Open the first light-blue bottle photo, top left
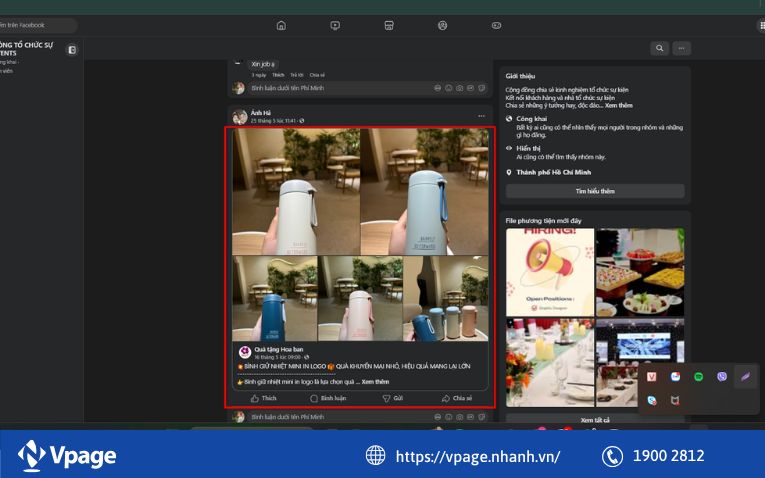Image resolution: width=765 pixels, height=478 pixels. point(296,192)
